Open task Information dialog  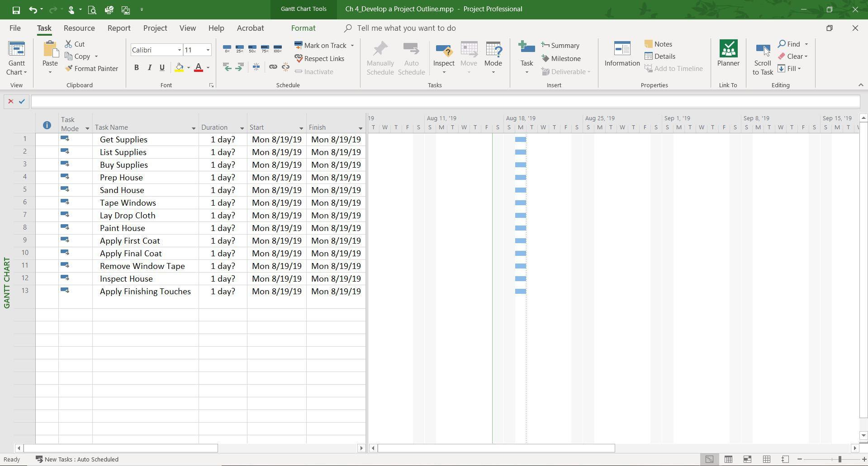click(622, 54)
